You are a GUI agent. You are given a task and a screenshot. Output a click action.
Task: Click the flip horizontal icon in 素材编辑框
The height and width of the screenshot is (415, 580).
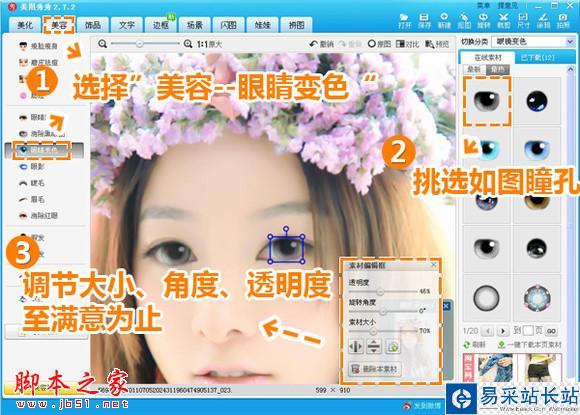point(355,347)
